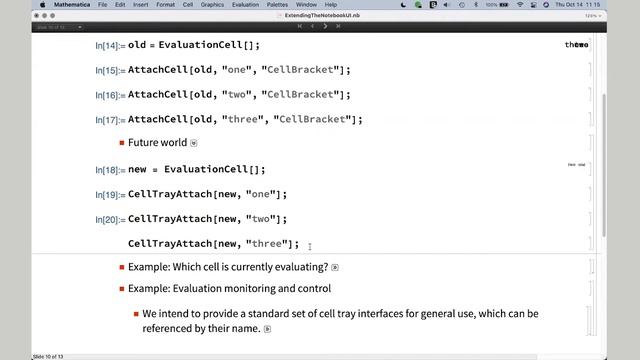Select the cell bracket of In[16]
Image resolution: width=640 pixels, height=360 pixels.
coord(591,95)
